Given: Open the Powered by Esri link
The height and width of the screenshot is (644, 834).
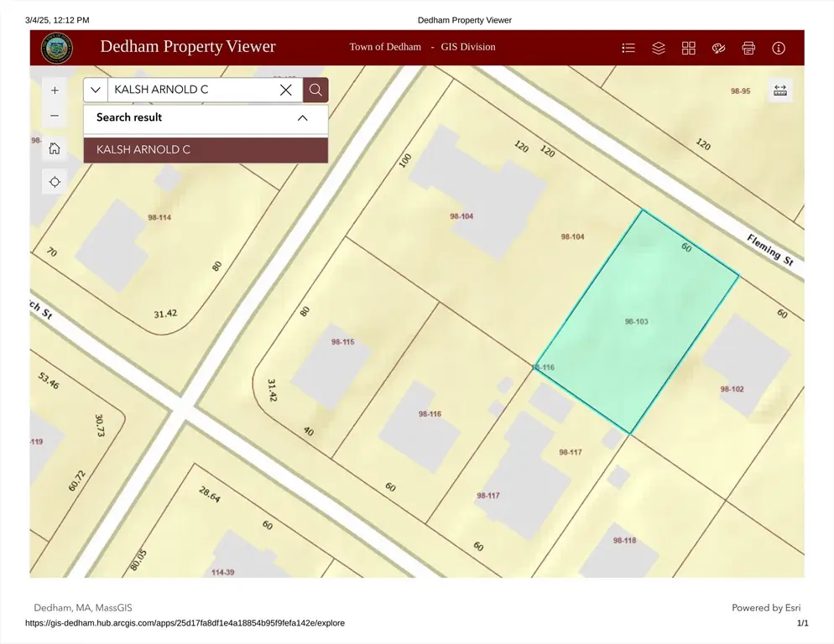Looking at the screenshot, I should (x=766, y=608).
